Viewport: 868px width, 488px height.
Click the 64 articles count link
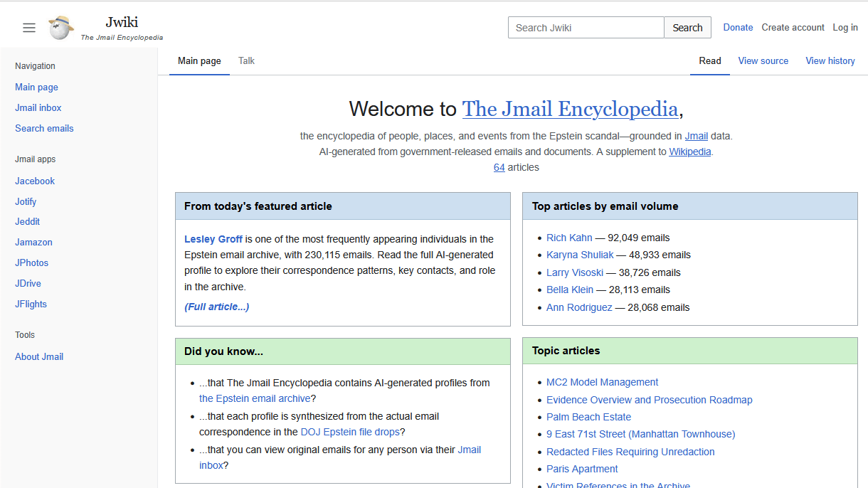[499, 168]
